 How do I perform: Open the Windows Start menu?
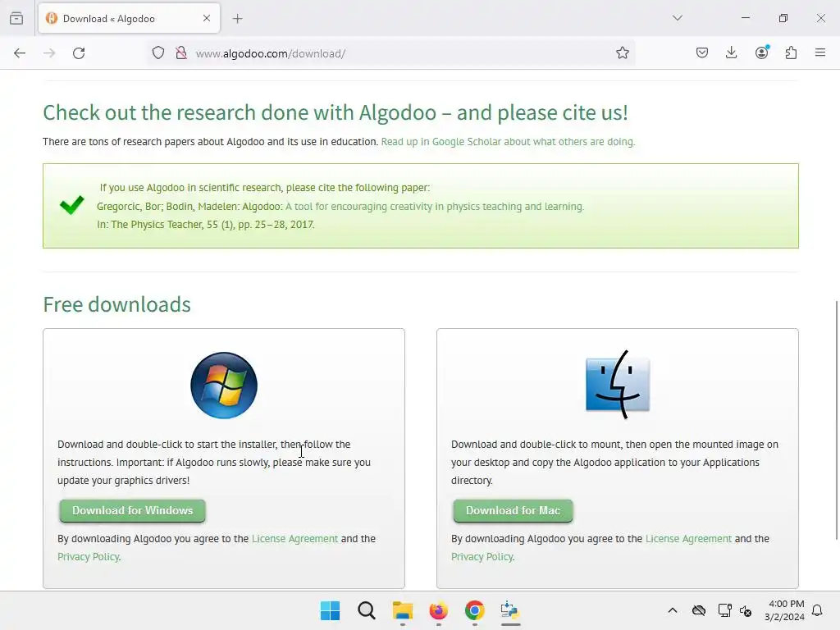pyautogui.click(x=330, y=610)
